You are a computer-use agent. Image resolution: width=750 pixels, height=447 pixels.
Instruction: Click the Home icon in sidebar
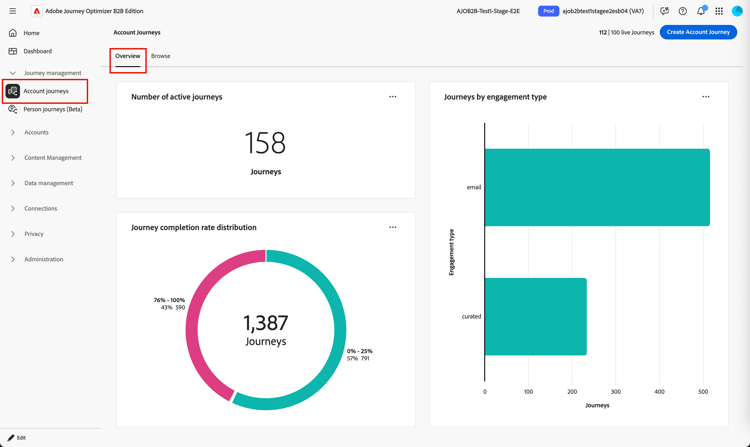tap(13, 33)
